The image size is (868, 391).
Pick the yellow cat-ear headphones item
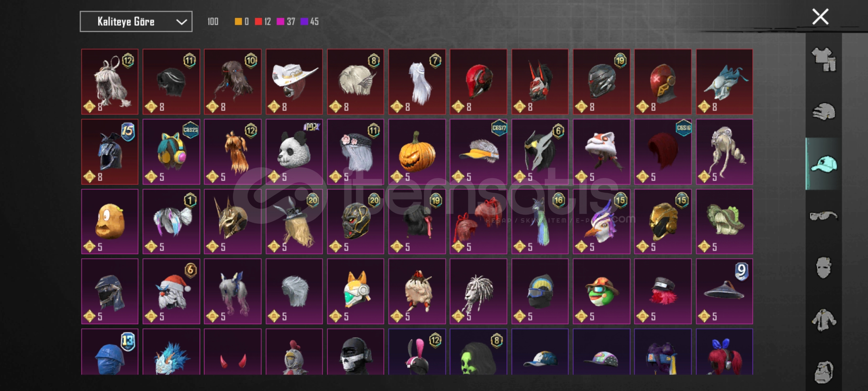[x=171, y=152]
